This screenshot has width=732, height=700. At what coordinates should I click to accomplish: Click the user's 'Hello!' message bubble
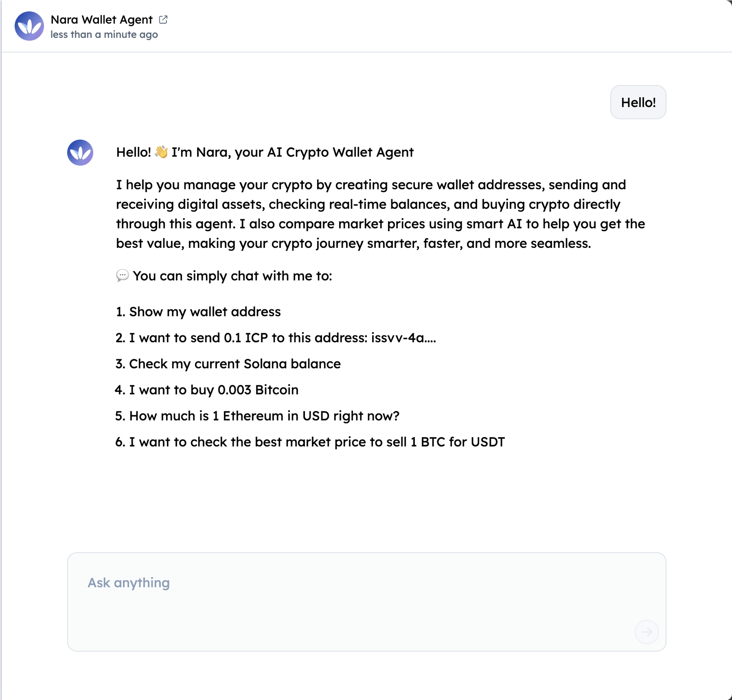(638, 102)
